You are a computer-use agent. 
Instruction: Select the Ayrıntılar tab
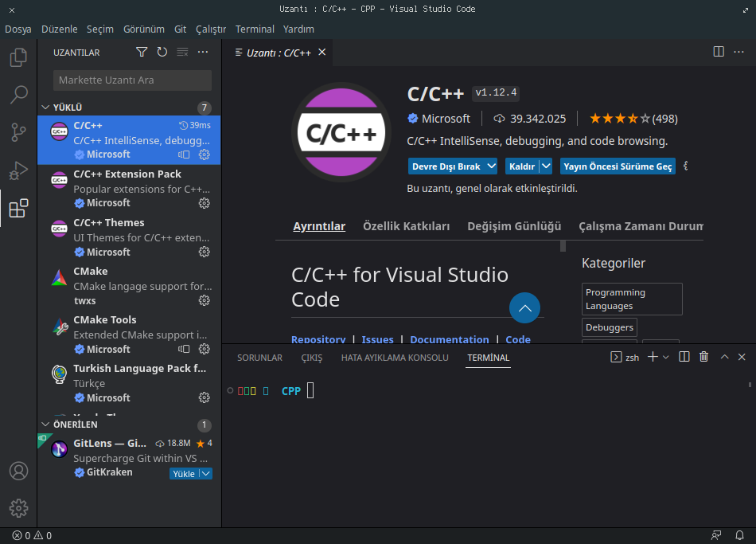pyautogui.click(x=319, y=226)
